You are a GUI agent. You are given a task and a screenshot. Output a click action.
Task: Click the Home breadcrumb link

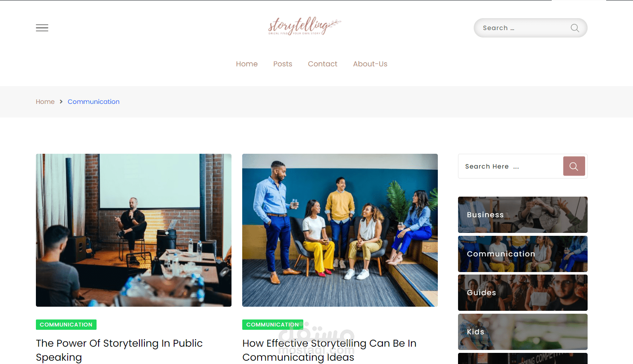(x=45, y=102)
